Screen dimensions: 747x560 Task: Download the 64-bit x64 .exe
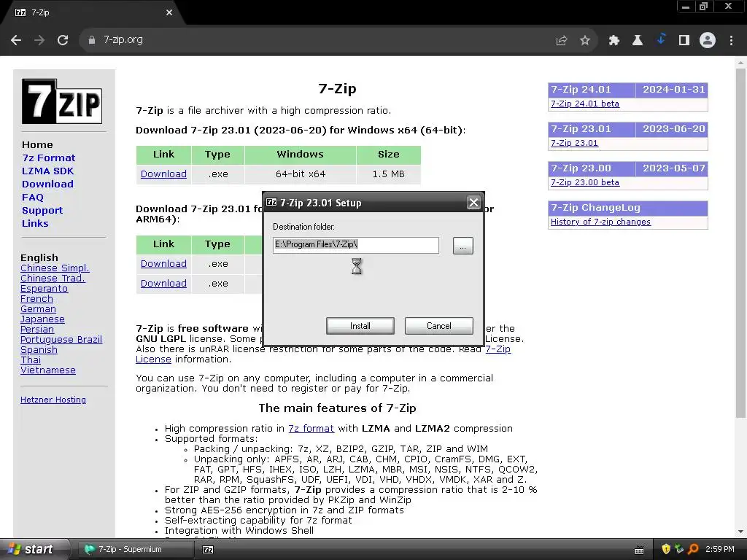coord(163,174)
